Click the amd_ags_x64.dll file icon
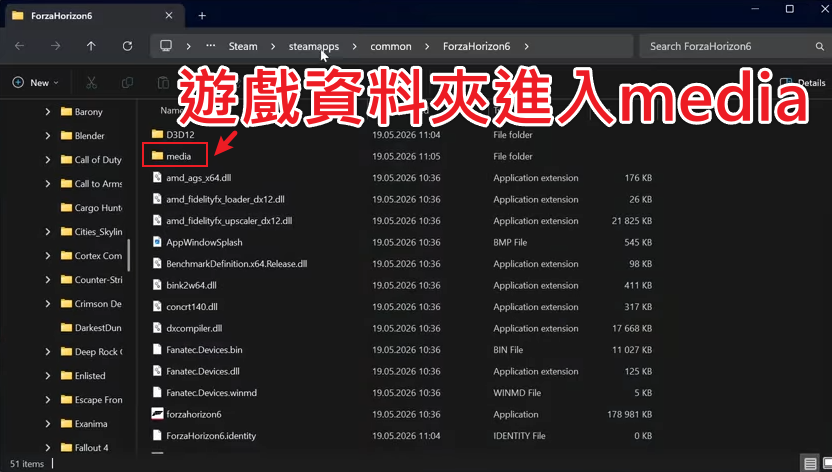This screenshot has height=472, width=832. click(157, 178)
